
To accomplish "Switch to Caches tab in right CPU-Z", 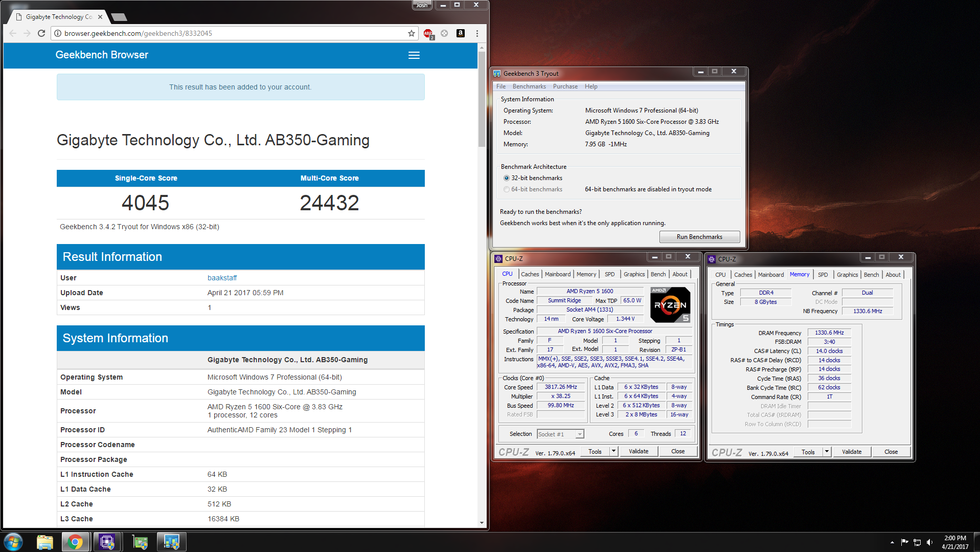I will (743, 275).
